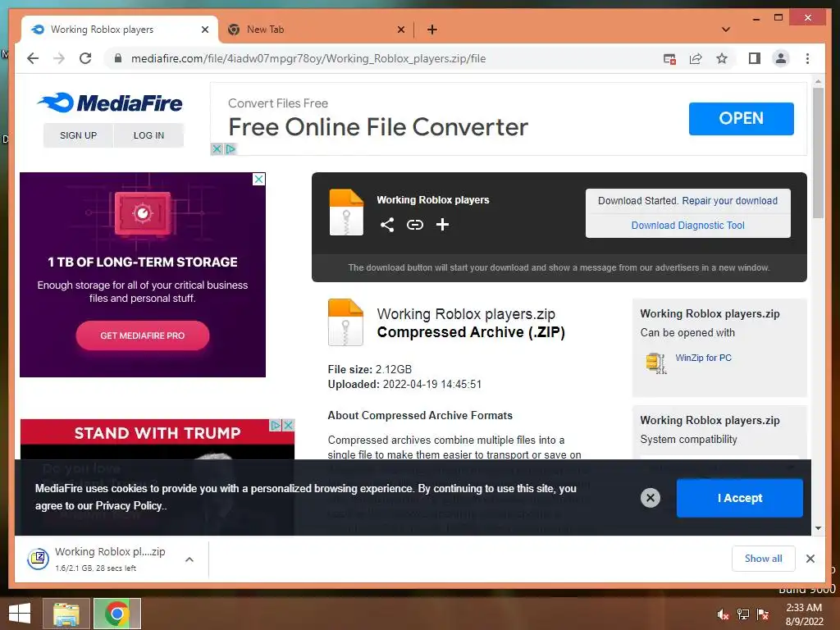The image size is (840, 630).
Task: Click 'About Compressed Archive Formats' heading
Action: click(x=420, y=416)
